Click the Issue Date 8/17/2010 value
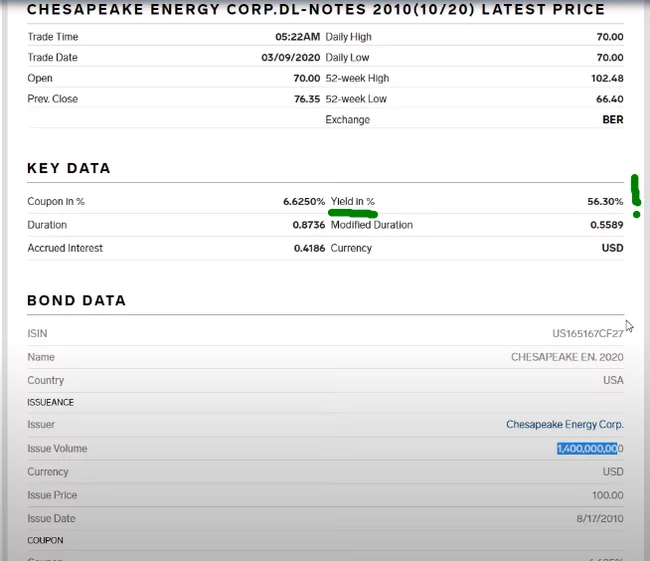The width and height of the screenshot is (650, 561). click(599, 519)
